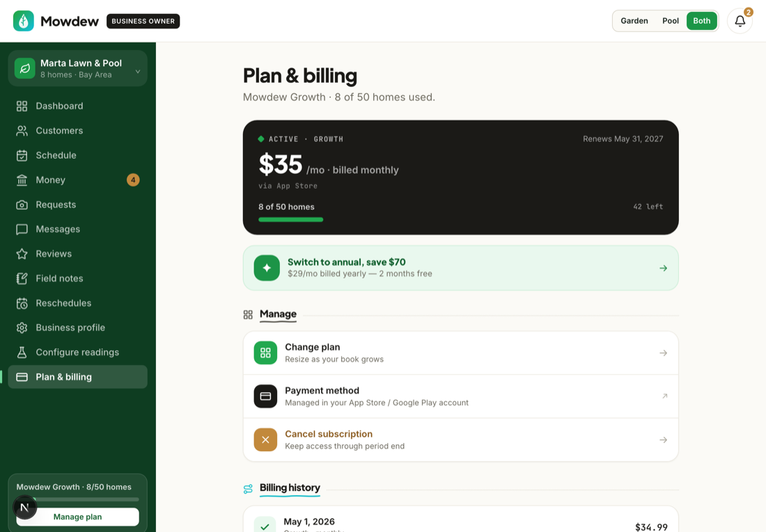Click the Payment method external link arrow
The height and width of the screenshot is (532, 766).
tap(664, 396)
